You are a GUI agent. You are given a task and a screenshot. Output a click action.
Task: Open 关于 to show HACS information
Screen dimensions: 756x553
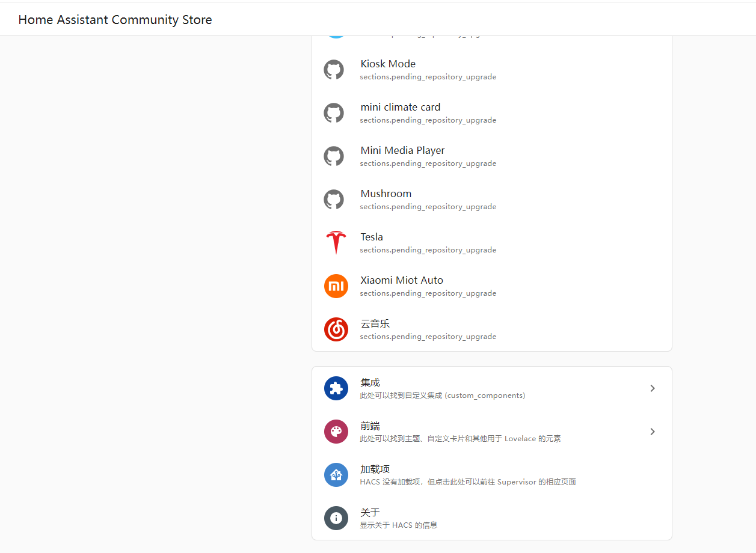pyautogui.click(x=370, y=513)
